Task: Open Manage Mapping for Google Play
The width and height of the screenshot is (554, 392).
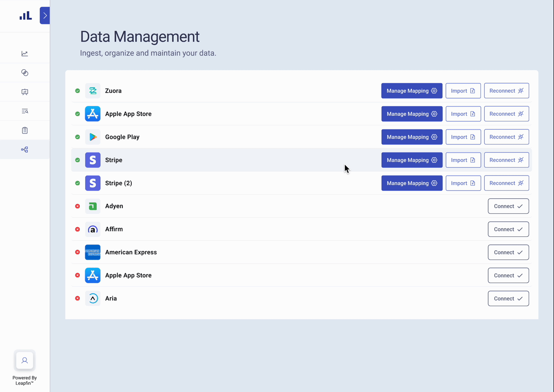Action: pyautogui.click(x=412, y=137)
